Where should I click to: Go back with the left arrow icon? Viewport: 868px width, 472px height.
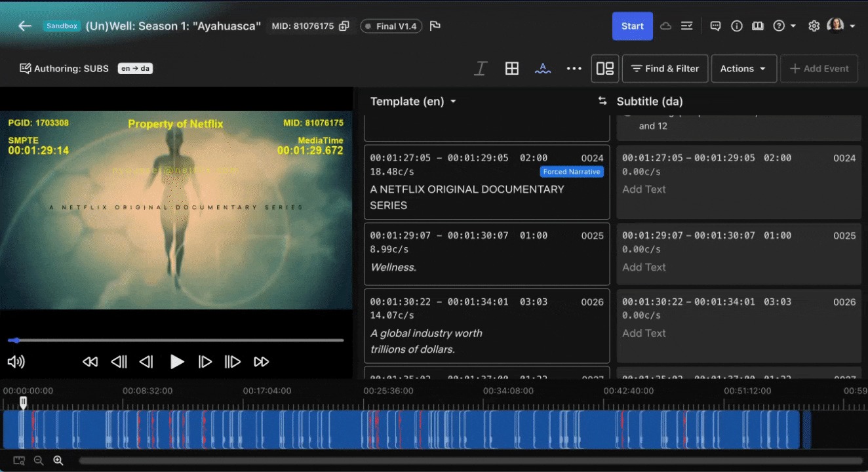click(x=25, y=26)
